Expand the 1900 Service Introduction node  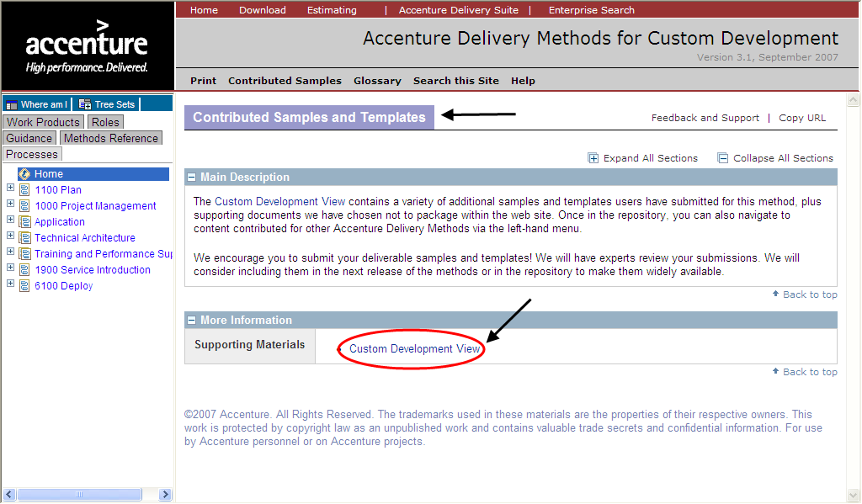click(x=10, y=267)
